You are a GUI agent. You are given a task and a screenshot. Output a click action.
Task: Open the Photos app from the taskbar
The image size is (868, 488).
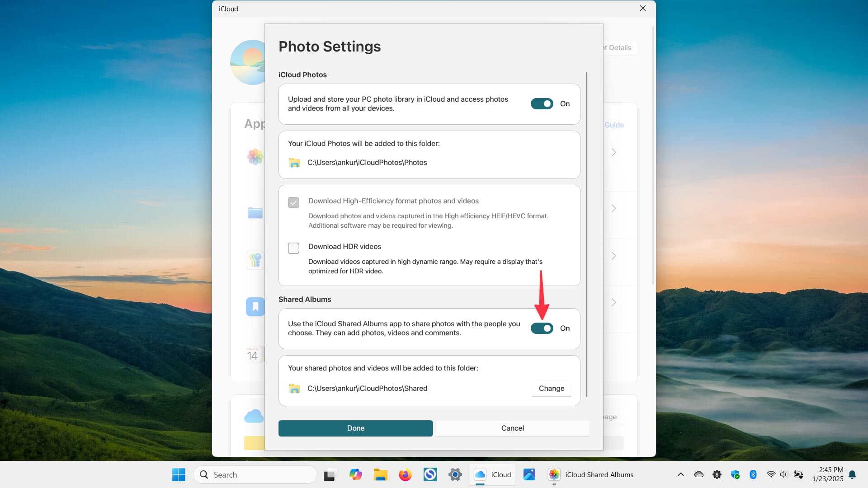coord(529,474)
